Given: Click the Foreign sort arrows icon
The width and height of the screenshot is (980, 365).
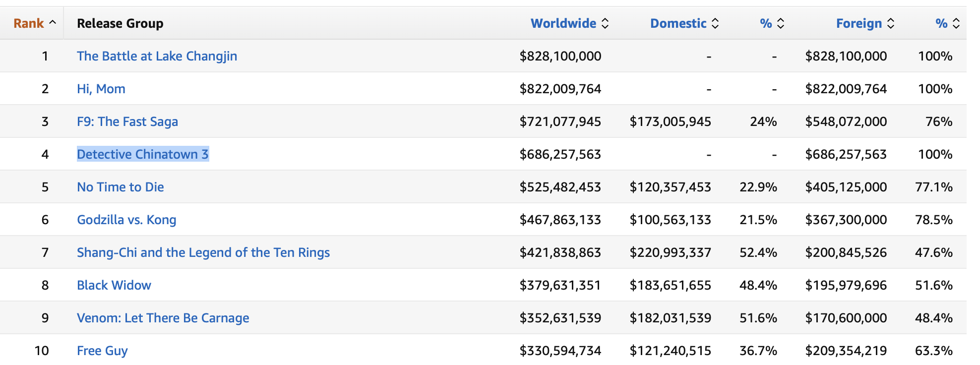Looking at the screenshot, I should click(x=891, y=23).
